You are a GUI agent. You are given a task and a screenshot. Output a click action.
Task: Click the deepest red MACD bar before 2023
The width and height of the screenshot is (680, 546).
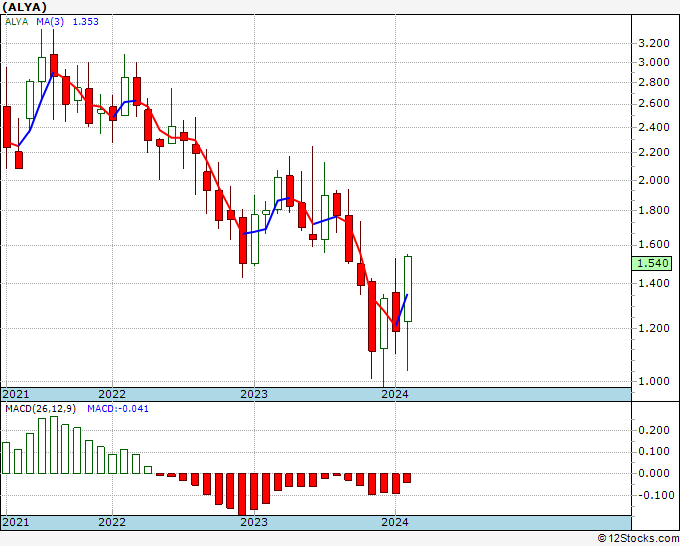[x=242, y=494]
